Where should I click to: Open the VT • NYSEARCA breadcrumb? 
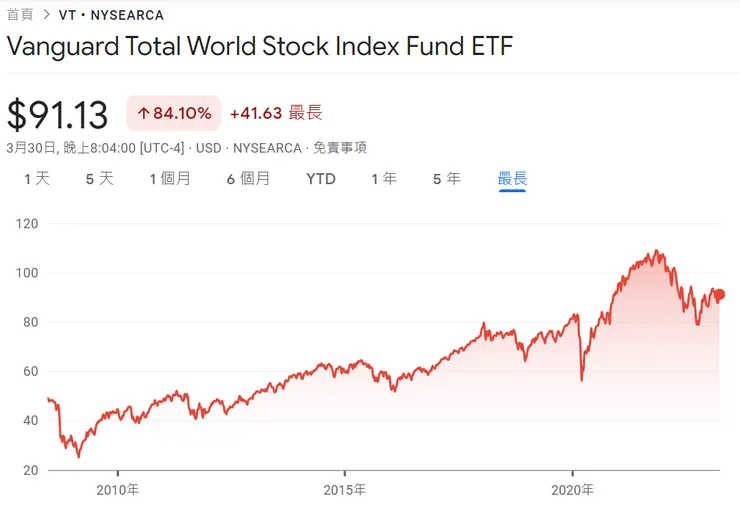click(111, 15)
